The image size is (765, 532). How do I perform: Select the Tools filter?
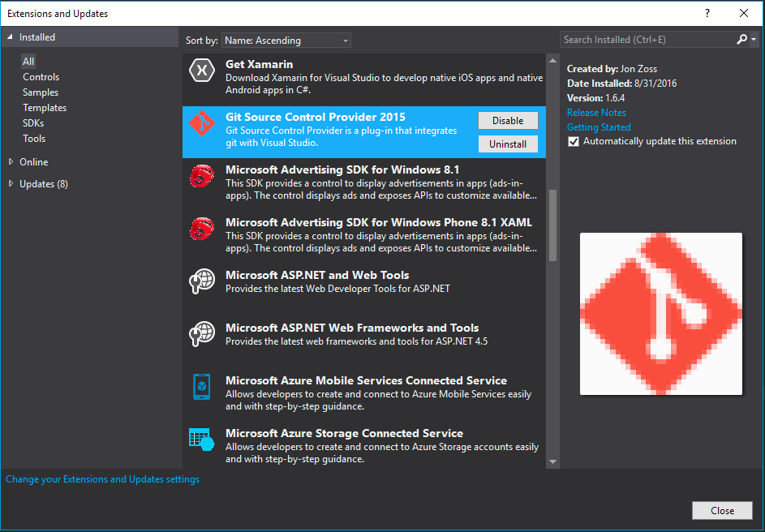tap(34, 139)
